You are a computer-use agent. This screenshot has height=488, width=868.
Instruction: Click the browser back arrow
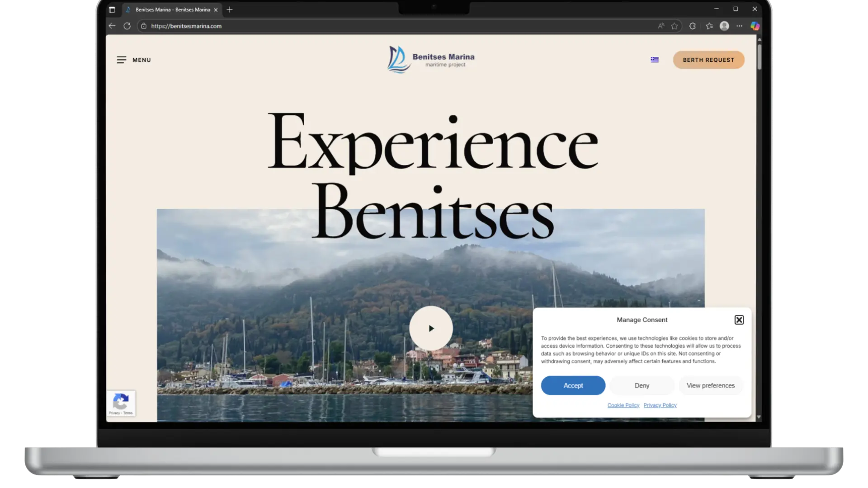coord(112,26)
